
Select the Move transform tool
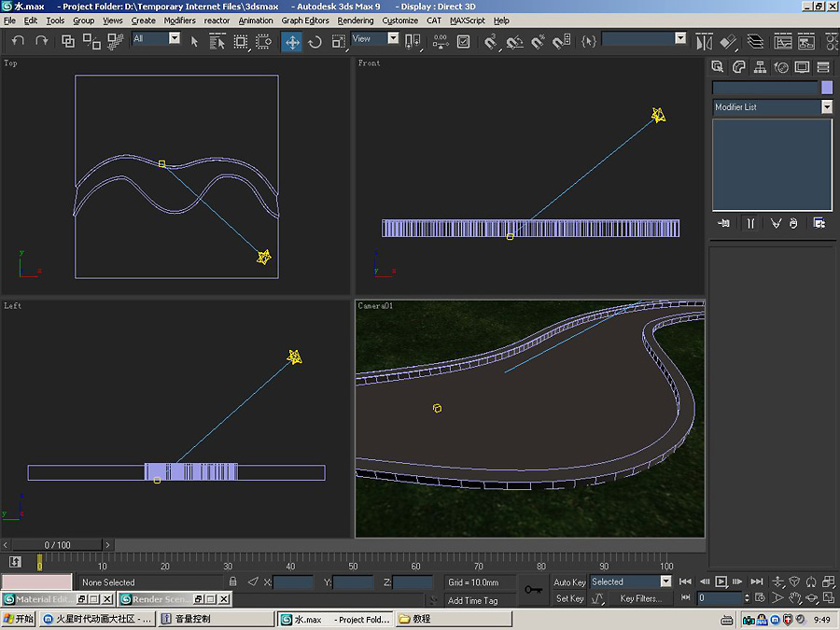point(292,42)
